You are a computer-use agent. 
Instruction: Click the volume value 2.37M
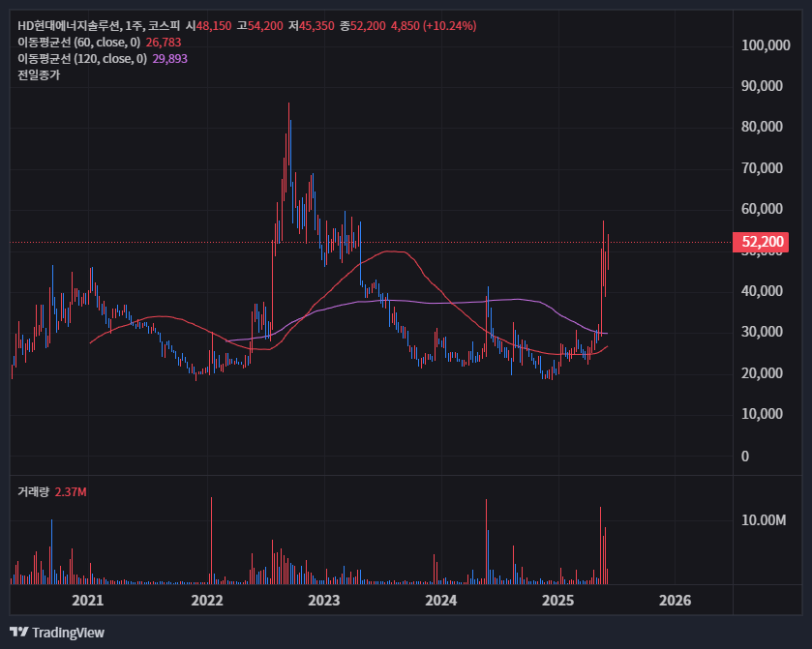pos(71,491)
